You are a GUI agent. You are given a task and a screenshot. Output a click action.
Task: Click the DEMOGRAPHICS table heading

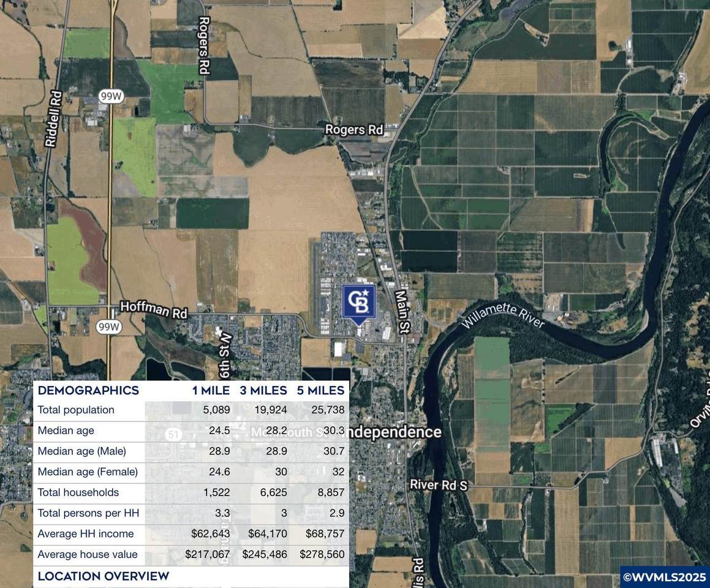(88, 391)
